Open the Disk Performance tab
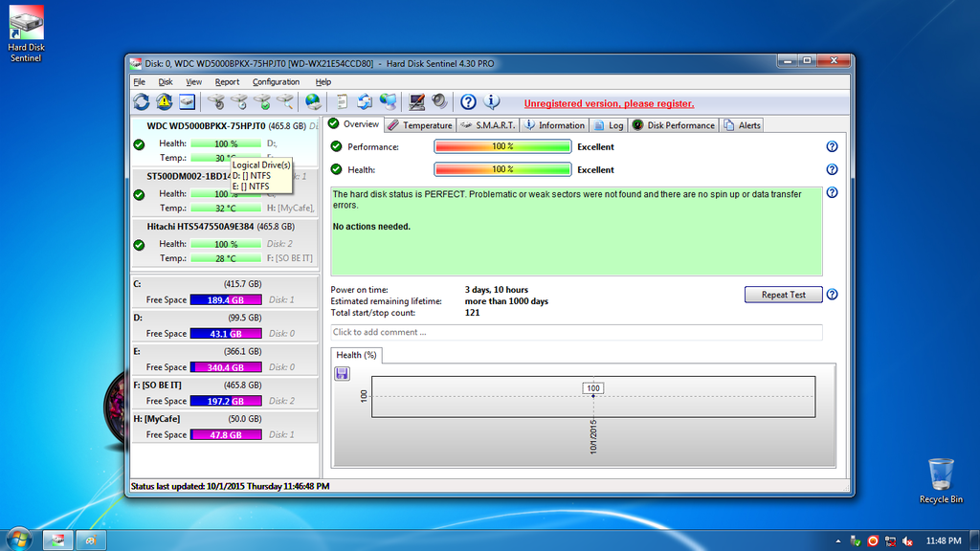 674,125
